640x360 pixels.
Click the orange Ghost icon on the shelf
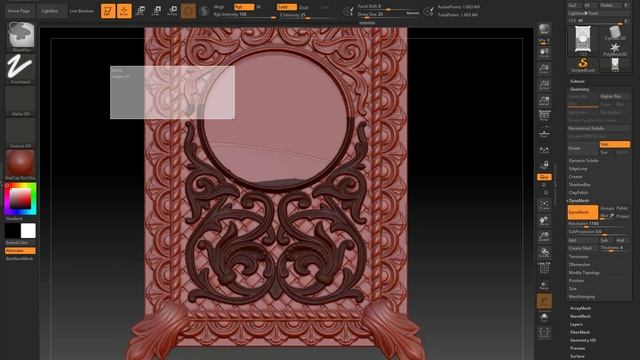click(544, 301)
